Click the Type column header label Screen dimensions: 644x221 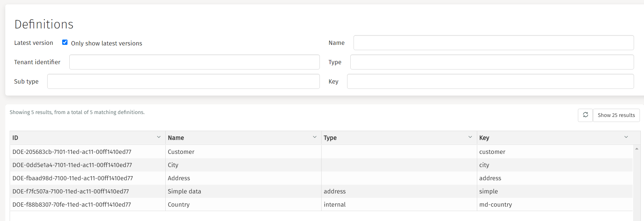(x=330, y=138)
